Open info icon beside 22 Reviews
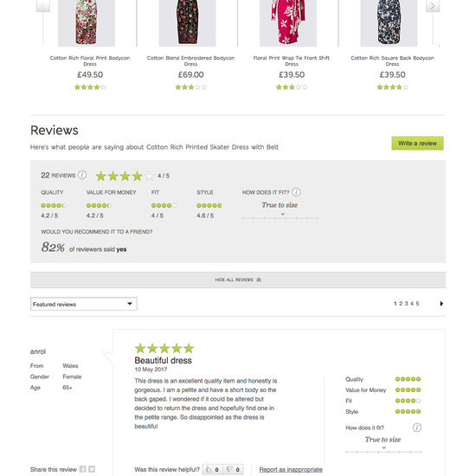476x476 pixels. 82,175
